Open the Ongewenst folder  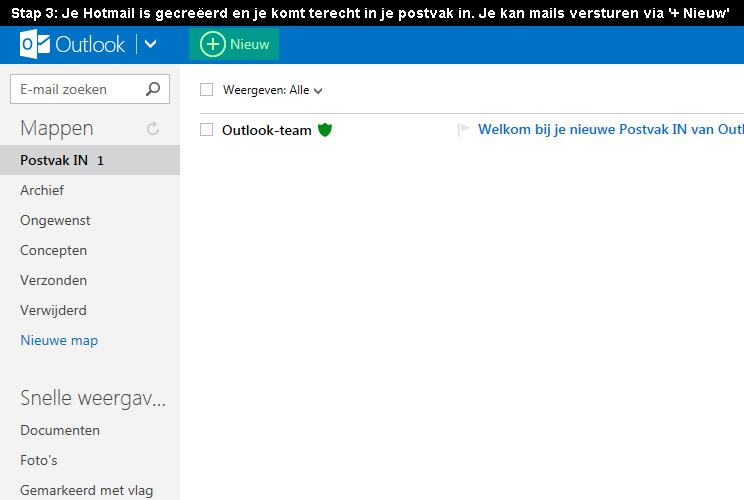(55, 221)
